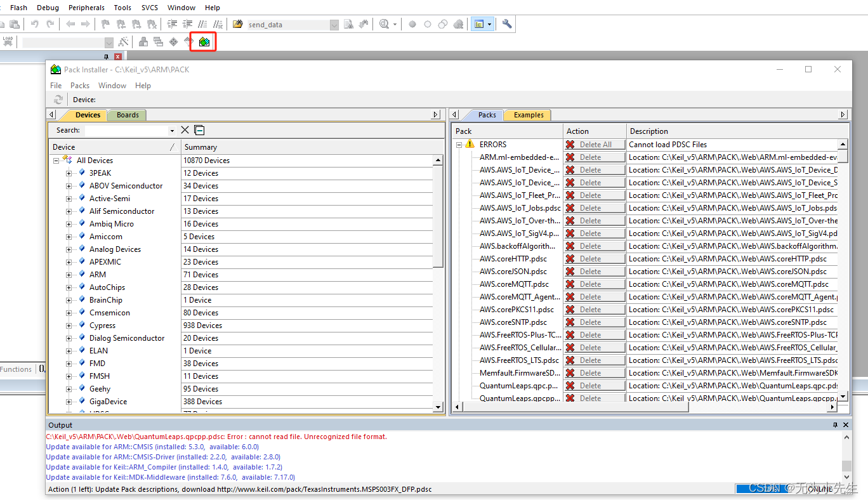Click the Action column header
This screenshot has width=868, height=500.
(595, 131)
